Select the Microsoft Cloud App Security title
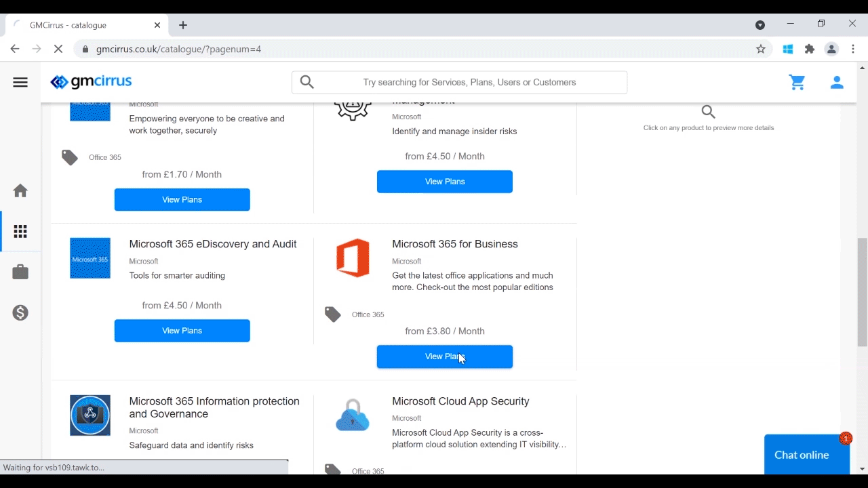This screenshot has height=488, width=868. pos(460,401)
